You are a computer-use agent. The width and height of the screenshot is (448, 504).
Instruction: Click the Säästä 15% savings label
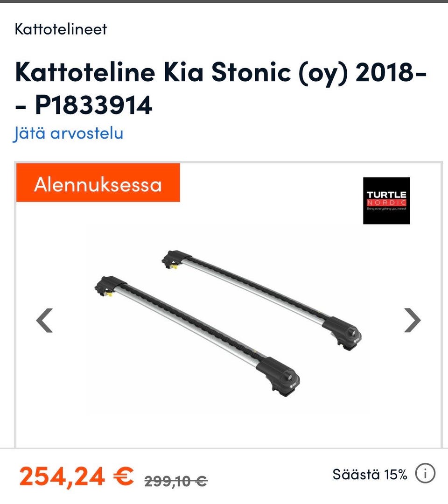[x=370, y=474]
